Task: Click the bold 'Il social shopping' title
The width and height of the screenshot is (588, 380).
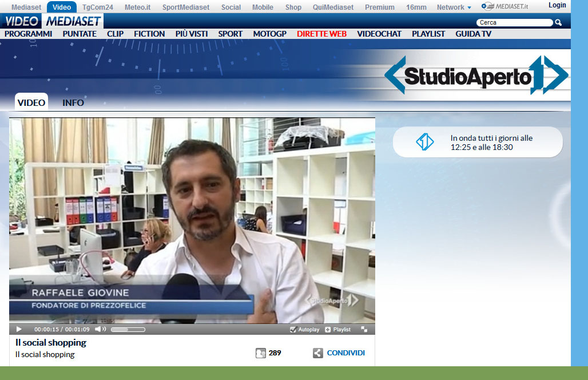Action: click(x=51, y=342)
